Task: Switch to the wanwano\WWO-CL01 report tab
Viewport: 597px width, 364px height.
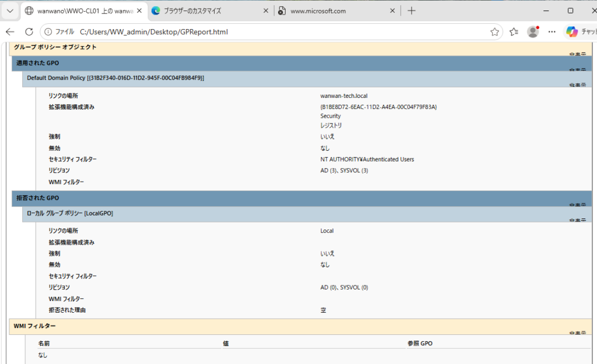Action: [x=84, y=11]
